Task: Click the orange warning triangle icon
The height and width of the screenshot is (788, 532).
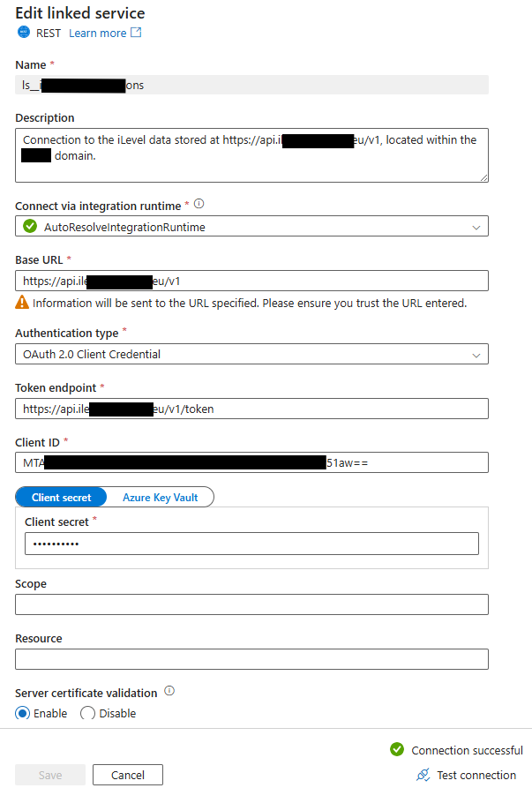Action: point(22,303)
